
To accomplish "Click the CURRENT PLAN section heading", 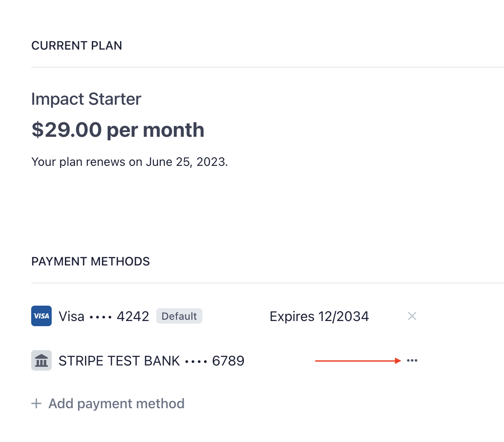I will pos(76,46).
